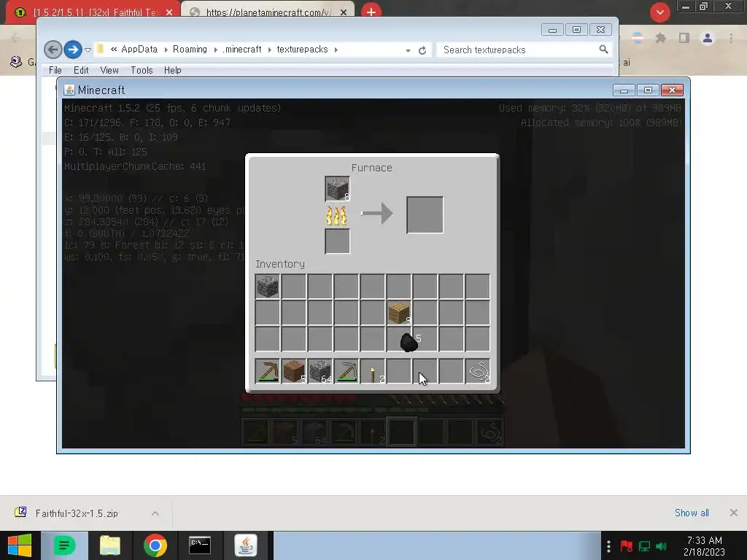
Task: Open the Chrome extensions puzzle icon
Action: tap(660, 38)
